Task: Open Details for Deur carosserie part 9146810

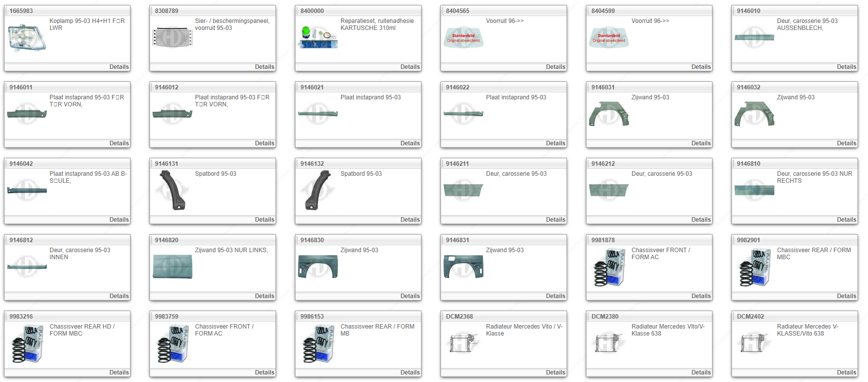Action: pyautogui.click(x=846, y=220)
